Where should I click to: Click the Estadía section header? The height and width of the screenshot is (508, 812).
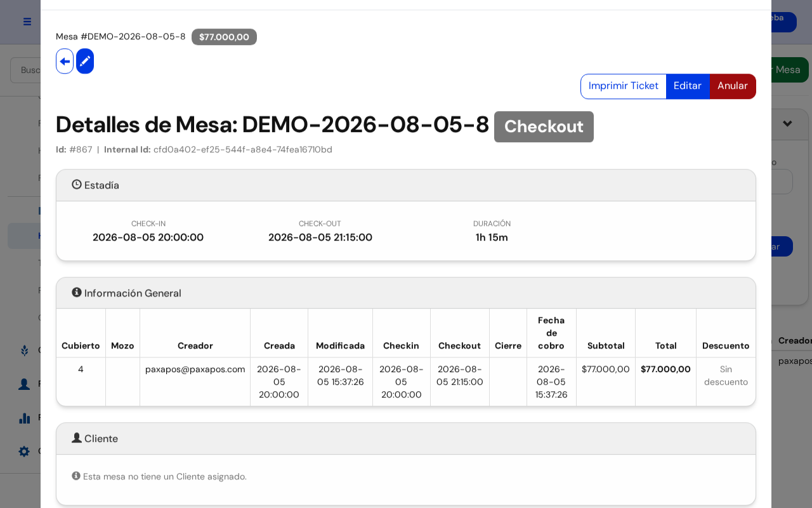[x=406, y=185]
